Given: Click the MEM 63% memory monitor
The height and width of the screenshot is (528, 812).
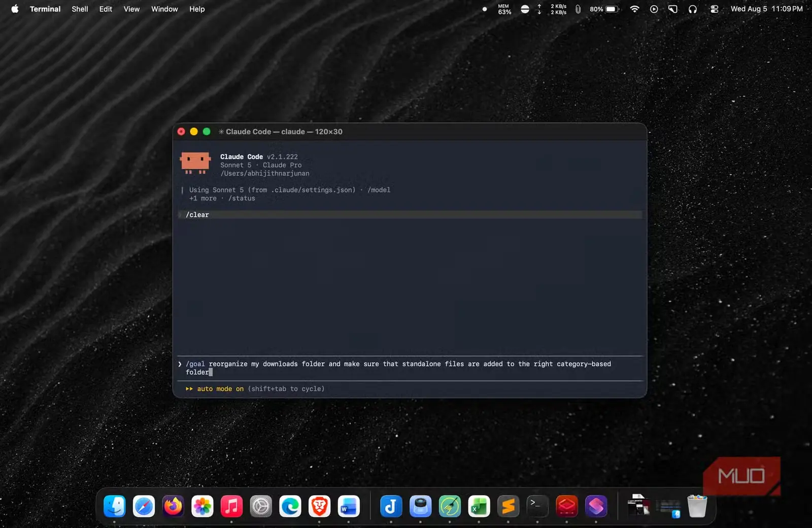Looking at the screenshot, I should pyautogui.click(x=504, y=9).
